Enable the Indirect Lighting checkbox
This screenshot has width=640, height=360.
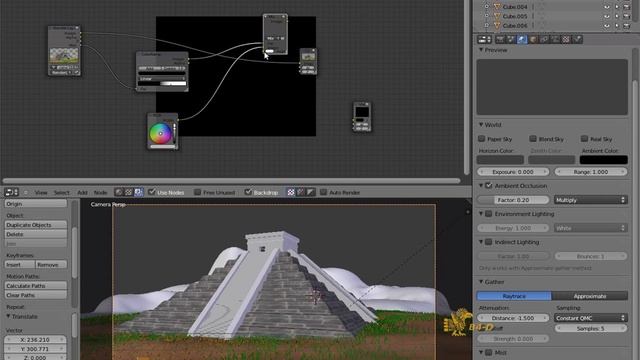[x=489, y=242]
